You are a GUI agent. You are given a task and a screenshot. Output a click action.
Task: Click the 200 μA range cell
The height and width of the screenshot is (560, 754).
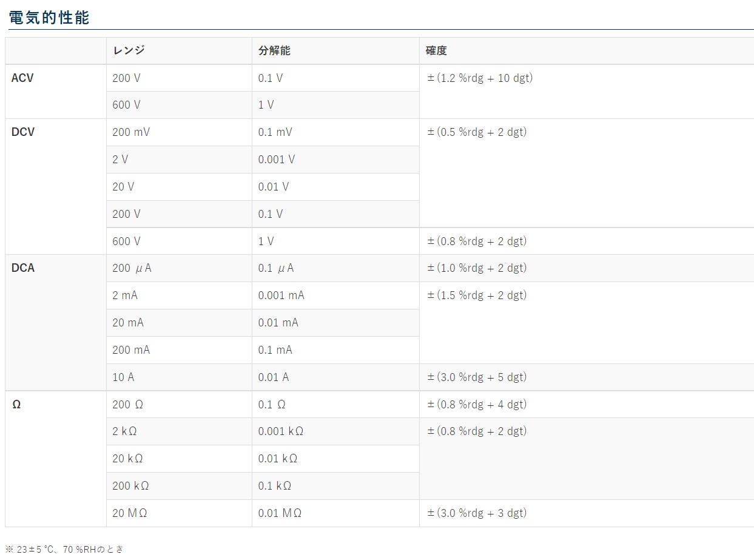132,268
